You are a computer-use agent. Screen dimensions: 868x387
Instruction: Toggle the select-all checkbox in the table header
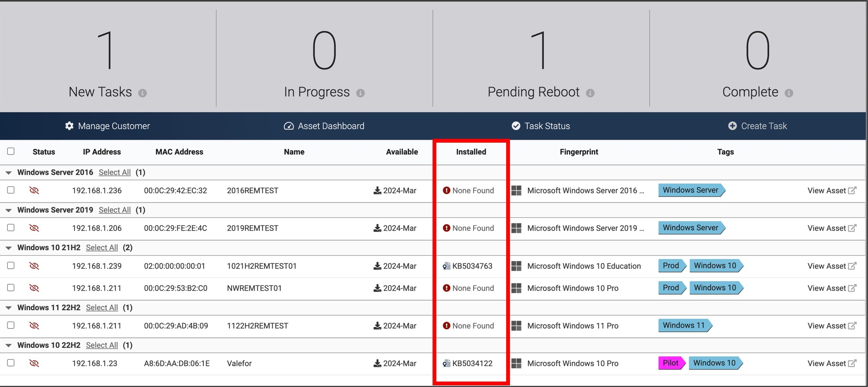pos(10,152)
